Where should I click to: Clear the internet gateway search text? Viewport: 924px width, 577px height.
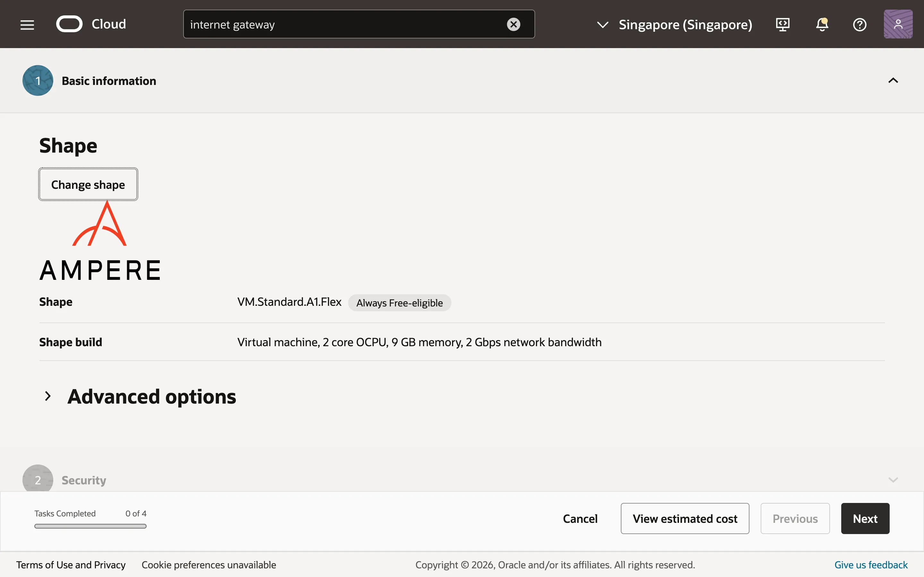point(513,24)
